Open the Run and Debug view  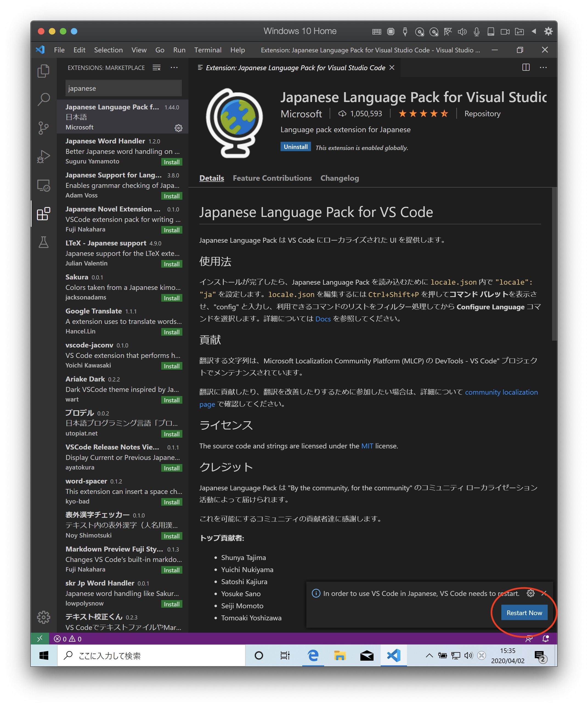[43, 157]
